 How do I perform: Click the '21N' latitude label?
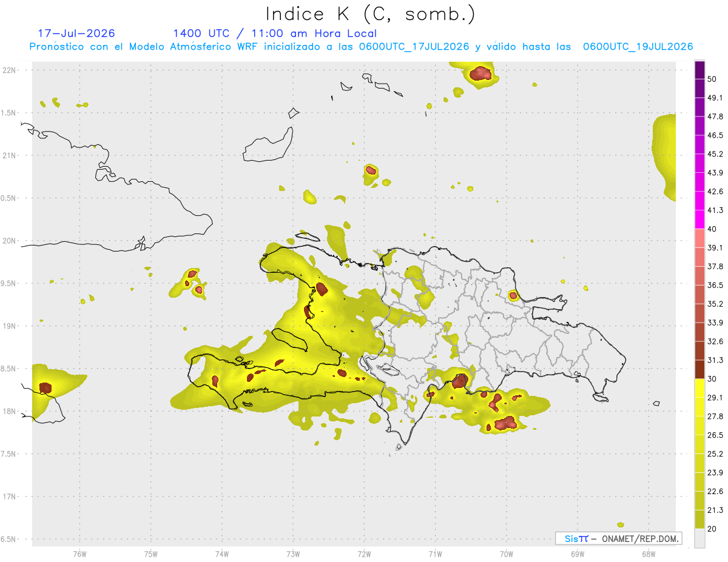click(10, 155)
